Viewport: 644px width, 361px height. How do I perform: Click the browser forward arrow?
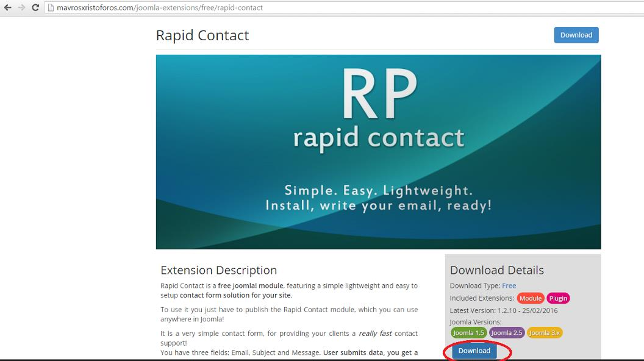coord(21,7)
